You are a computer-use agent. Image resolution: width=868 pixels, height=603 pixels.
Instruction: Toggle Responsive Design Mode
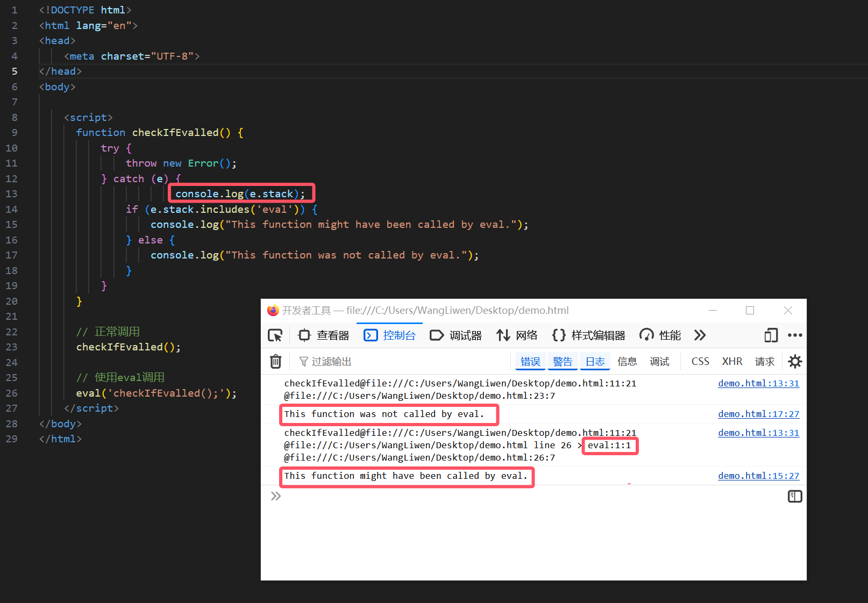pos(771,335)
